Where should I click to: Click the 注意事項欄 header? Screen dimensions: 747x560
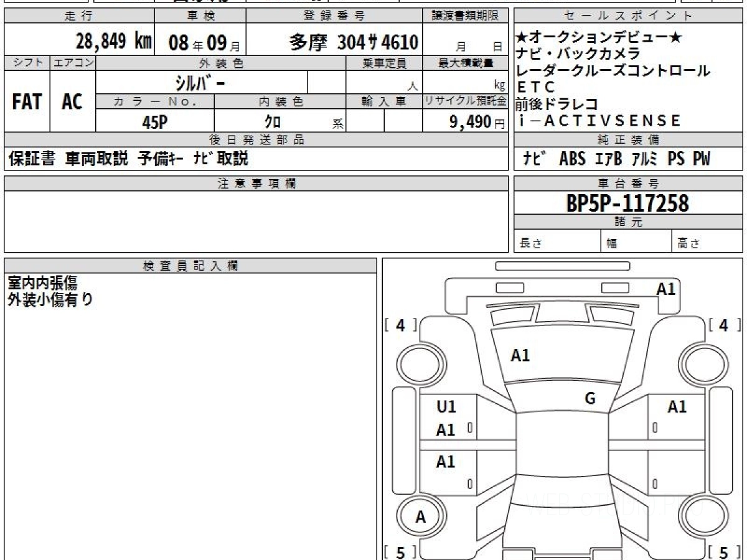coord(256,184)
